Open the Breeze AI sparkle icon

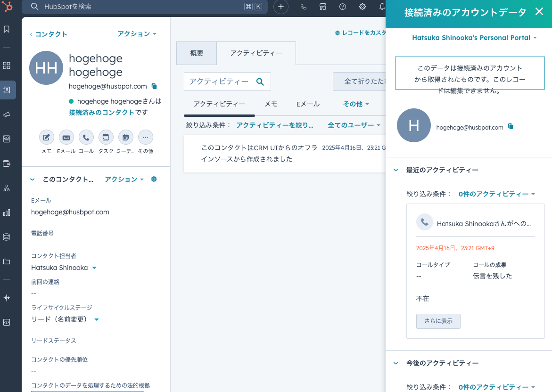click(7, 298)
